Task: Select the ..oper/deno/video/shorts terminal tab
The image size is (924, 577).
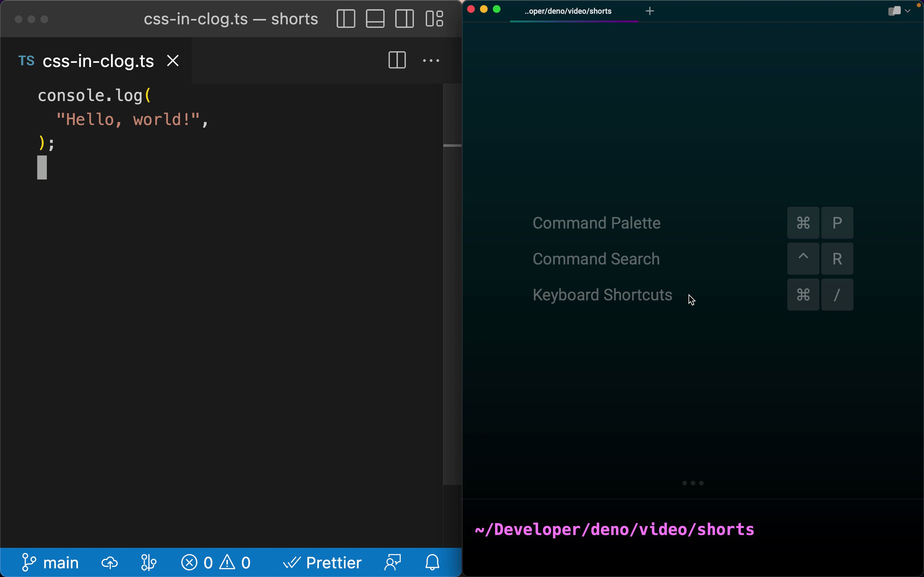Action: [x=568, y=12]
